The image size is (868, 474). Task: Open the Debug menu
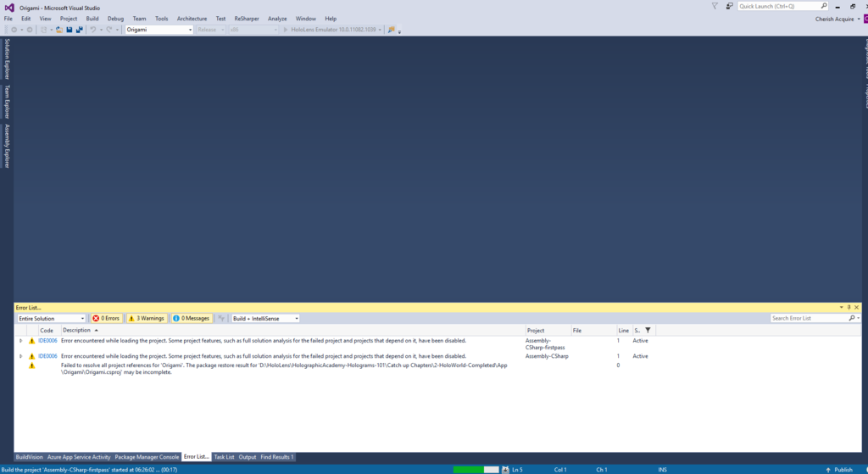(115, 19)
